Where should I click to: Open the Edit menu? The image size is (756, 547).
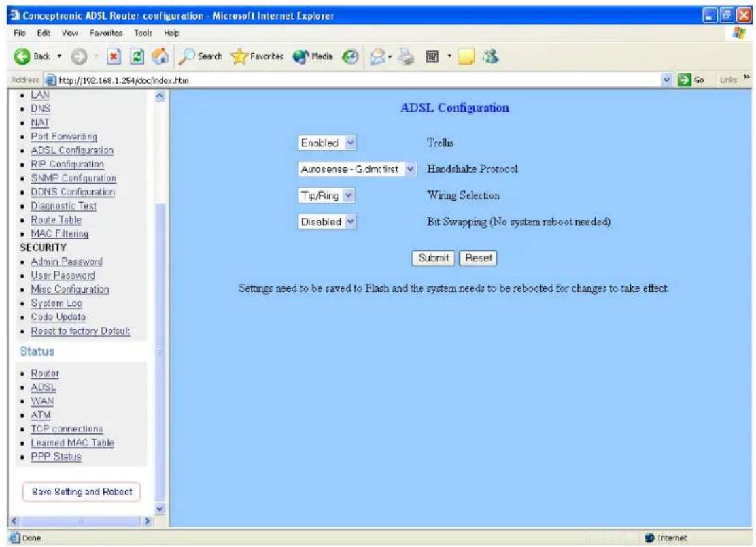coord(44,33)
